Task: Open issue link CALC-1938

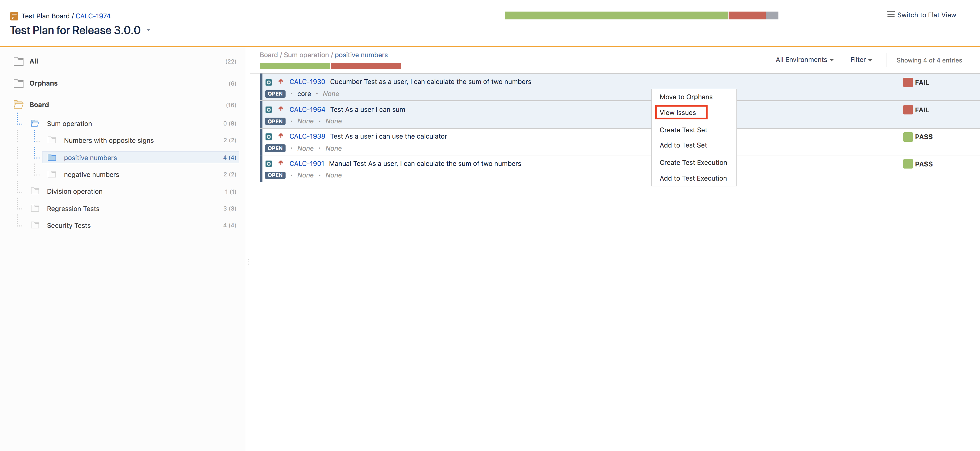Action: pos(307,136)
